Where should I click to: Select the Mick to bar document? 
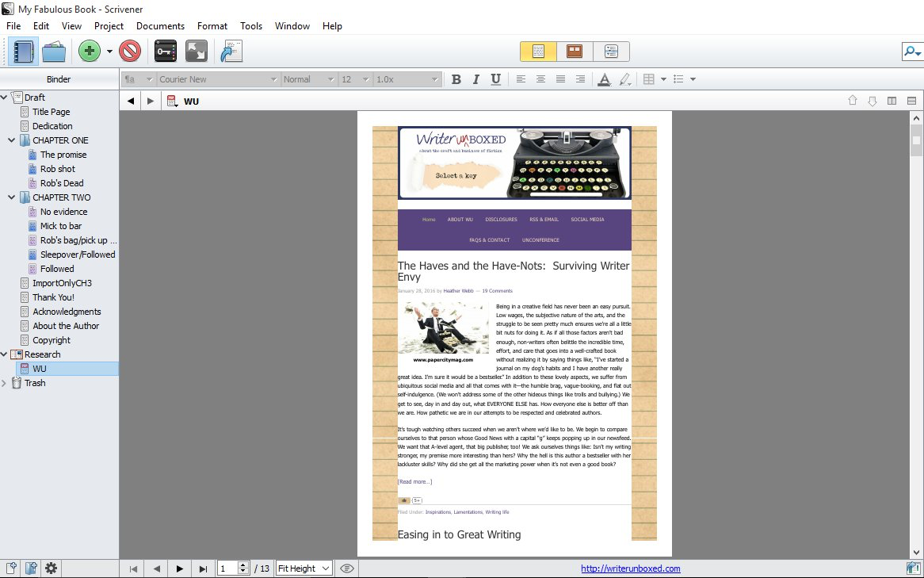click(61, 226)
